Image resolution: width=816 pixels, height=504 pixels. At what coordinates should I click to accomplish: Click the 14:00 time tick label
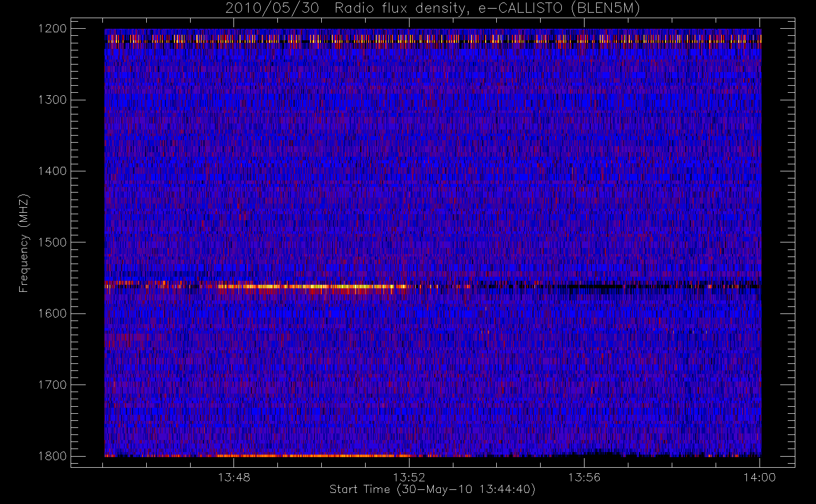(x=760, y=477)
